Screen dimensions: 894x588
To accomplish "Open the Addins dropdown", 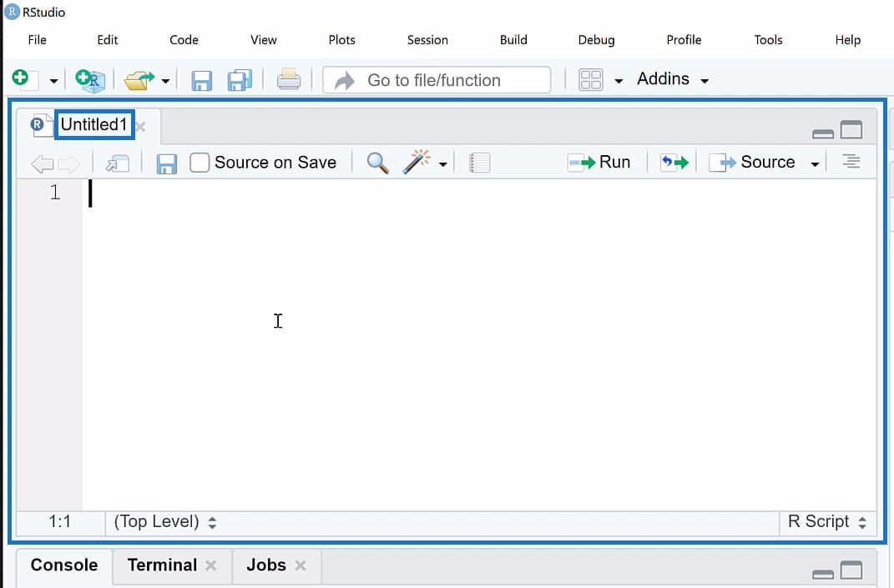I will [x=673, y=79].
